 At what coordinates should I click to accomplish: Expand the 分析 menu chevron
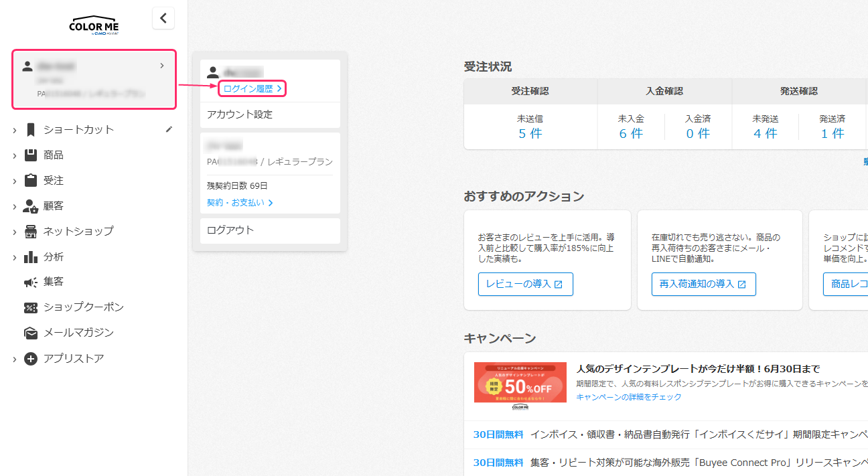[15, 257]
